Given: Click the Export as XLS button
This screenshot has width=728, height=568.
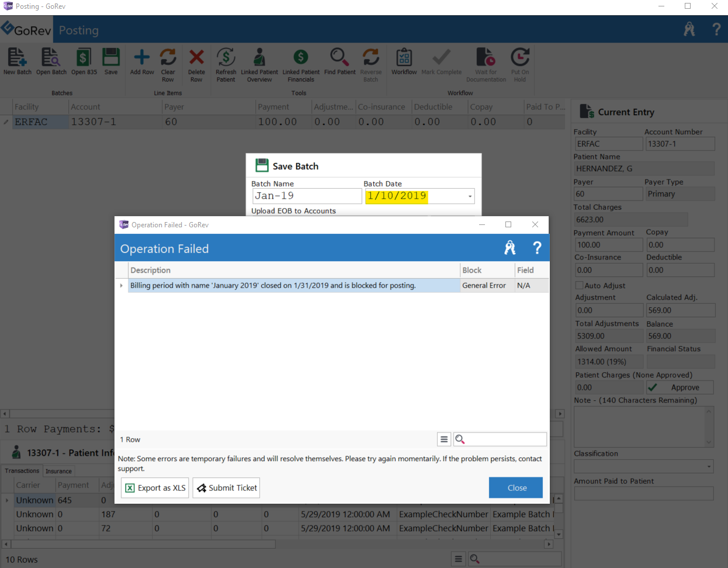Looking at the screenshot, I should tap(155, 488).
